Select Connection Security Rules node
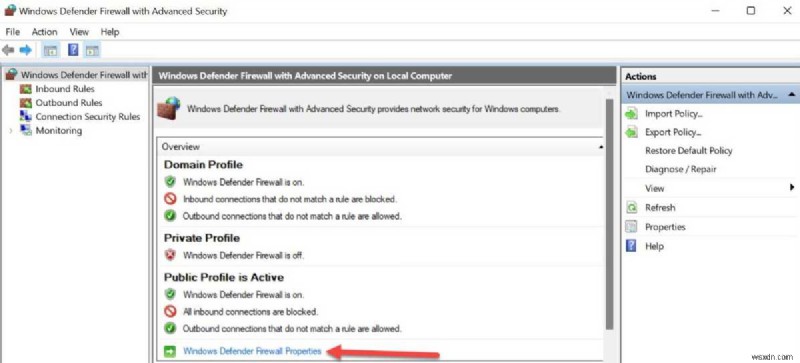This screenshot has width=800, height=363. coord(87,116)
